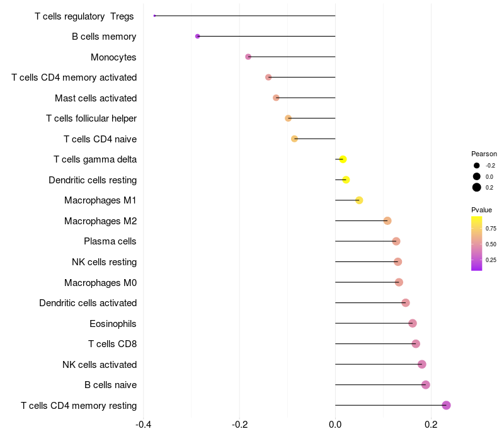Select the Plasma cells label

click(110, 241)
